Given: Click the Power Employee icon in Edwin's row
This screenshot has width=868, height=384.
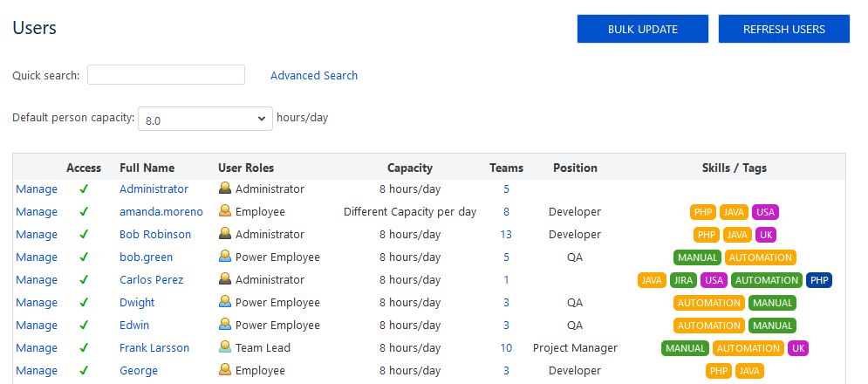Looking at the screenshot, I should click(225, 325).
